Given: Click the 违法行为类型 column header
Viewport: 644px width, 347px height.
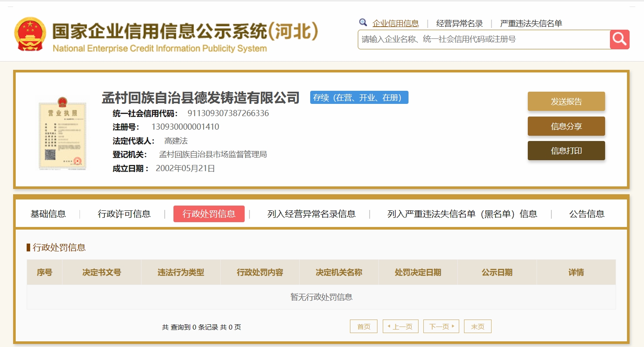Looking at the screenshot, I should click(181, 272).
